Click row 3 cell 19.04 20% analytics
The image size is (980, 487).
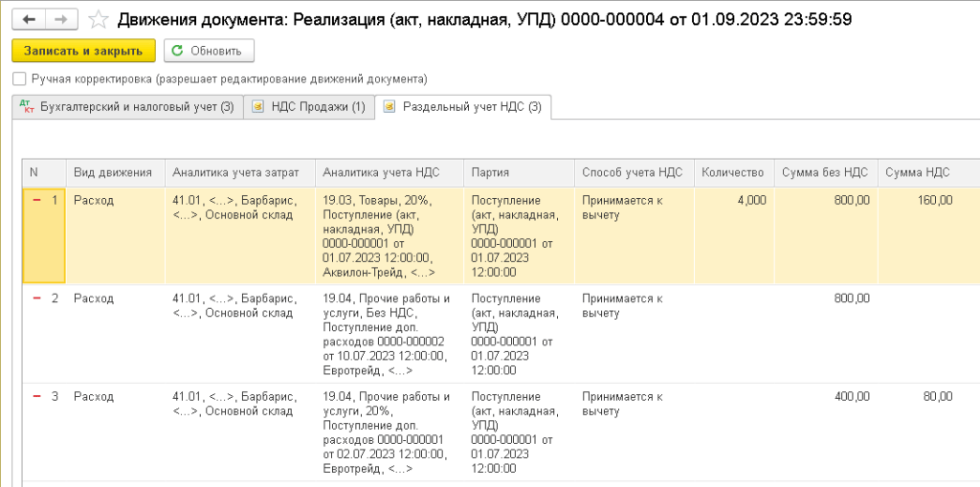pyautogui.click(x=390, y=432)
